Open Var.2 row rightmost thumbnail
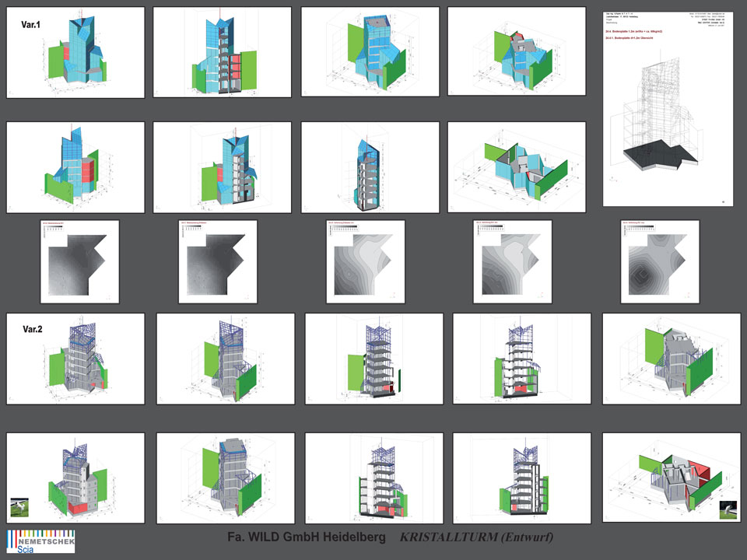 coord(671,359)
